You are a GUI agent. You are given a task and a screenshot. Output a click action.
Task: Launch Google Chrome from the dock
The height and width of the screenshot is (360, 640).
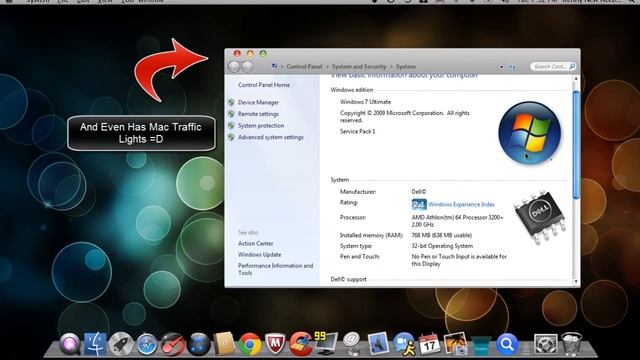pos(250,345)
